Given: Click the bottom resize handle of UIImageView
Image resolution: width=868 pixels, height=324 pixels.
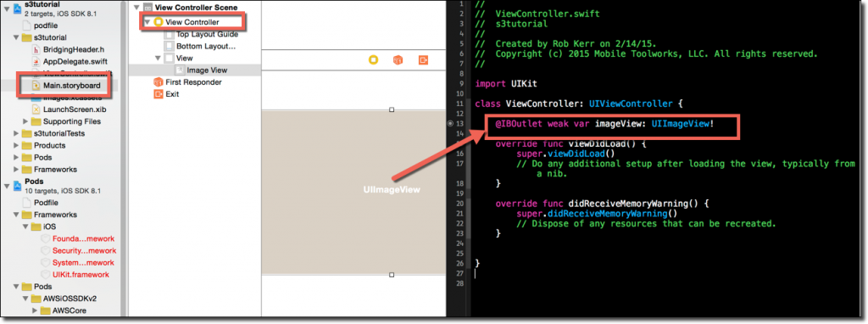Looking at the screenshot, I should click(392, 275).
